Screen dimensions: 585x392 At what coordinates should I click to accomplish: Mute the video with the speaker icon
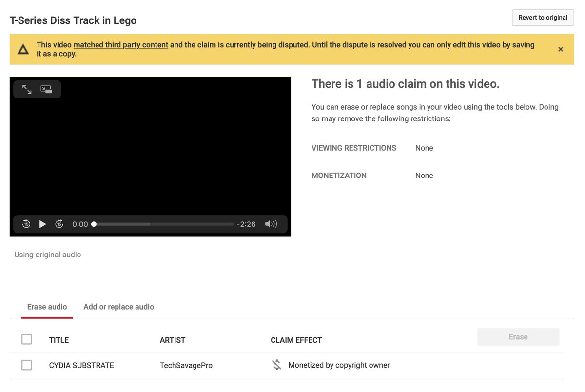pos(271,224)
